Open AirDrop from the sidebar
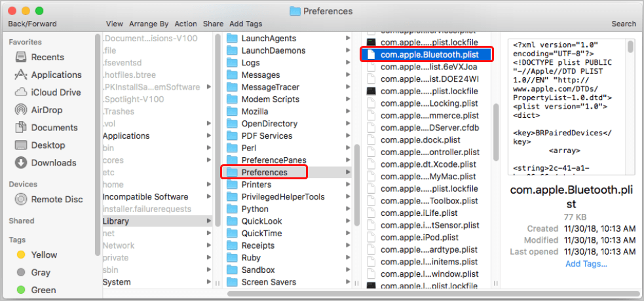Screen dimensions: 644x301 [39, 110]
